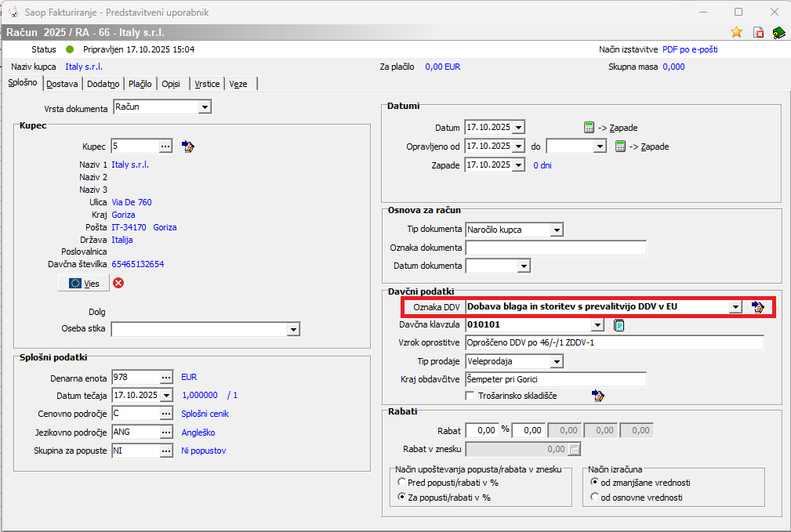Open Datum date picker dropdown
The width and height of the screenshot is (791, 532).
tap(519, 128)
